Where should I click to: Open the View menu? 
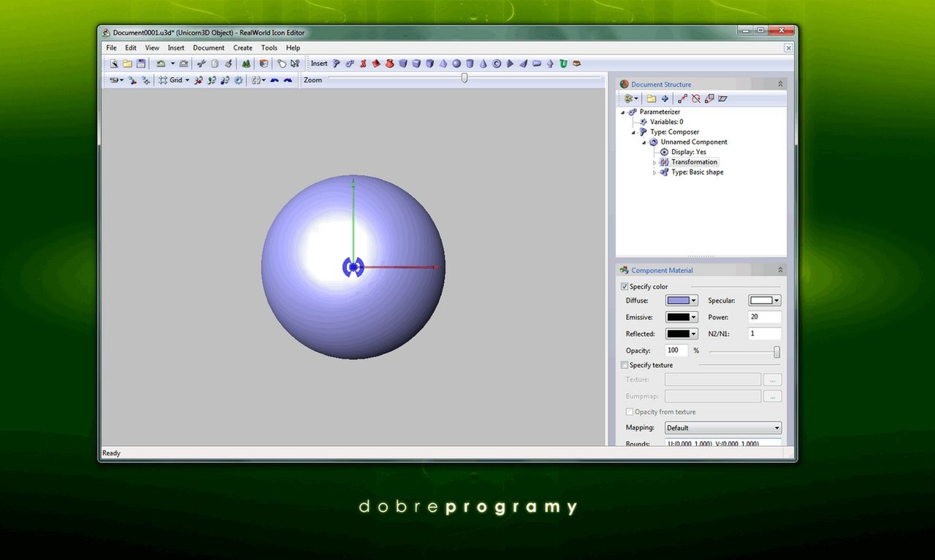[x=152, y=47]
